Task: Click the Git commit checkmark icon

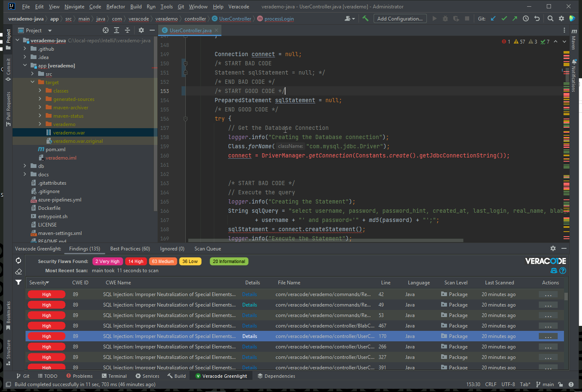Action: (504, 18)
